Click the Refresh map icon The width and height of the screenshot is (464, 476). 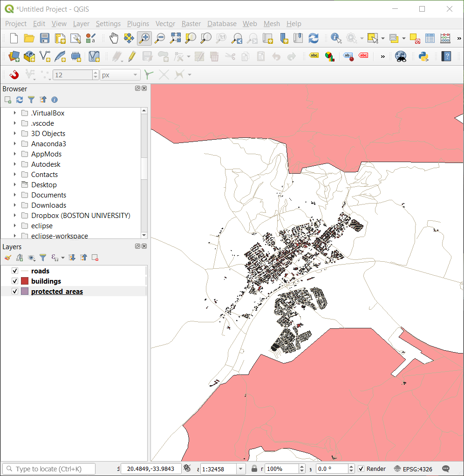(x=314, y=38)
